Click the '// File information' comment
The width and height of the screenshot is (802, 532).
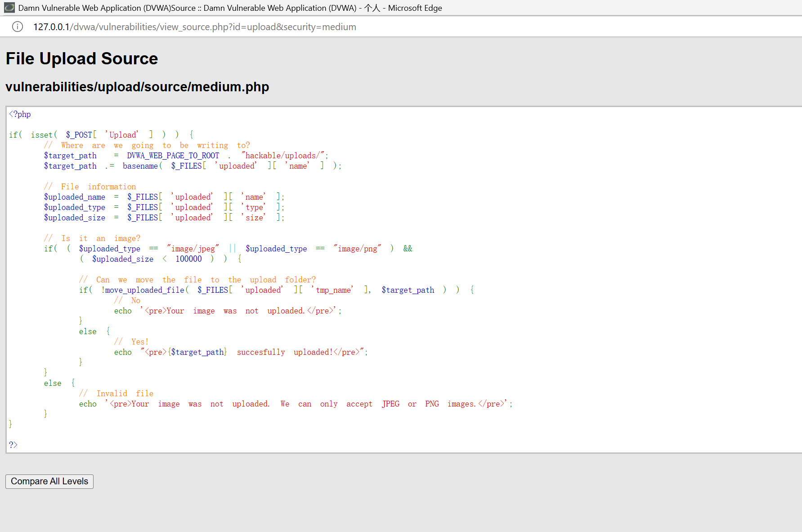click(x=90, y=187)
